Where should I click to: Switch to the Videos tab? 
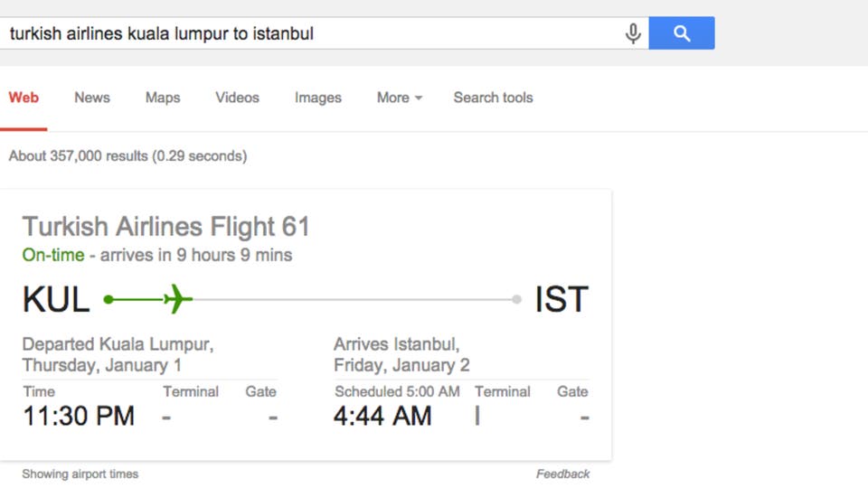(237, 98)
